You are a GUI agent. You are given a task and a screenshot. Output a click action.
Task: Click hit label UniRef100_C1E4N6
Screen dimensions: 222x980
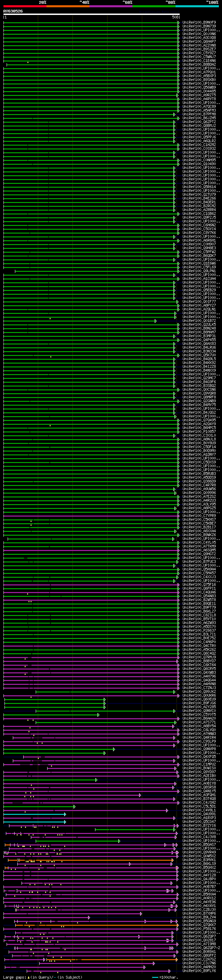tap(199, 60)
